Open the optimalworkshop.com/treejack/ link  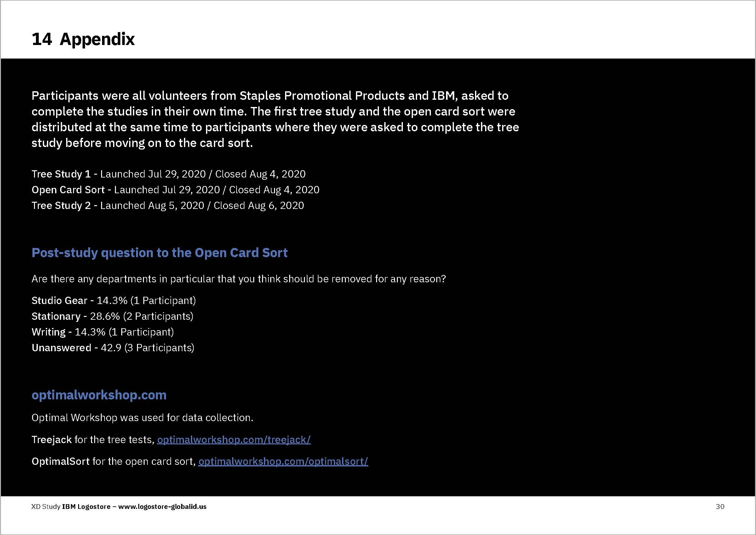pos(234,439)
